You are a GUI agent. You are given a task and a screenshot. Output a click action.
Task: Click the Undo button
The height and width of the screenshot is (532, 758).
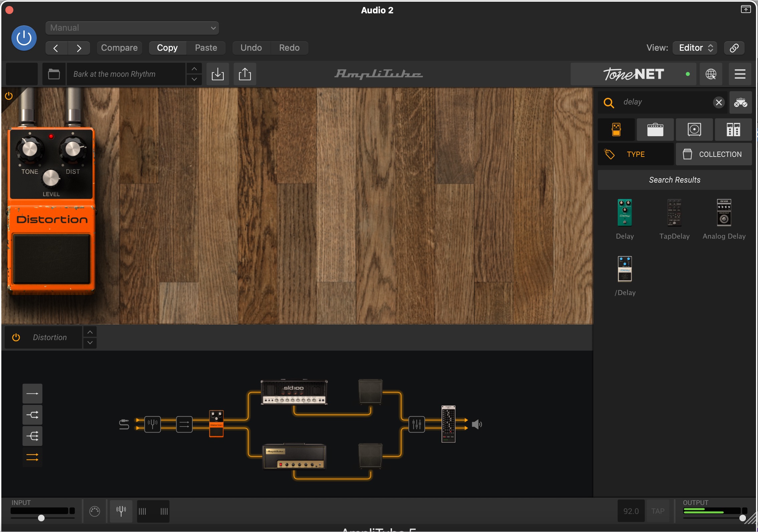point(251,48)
